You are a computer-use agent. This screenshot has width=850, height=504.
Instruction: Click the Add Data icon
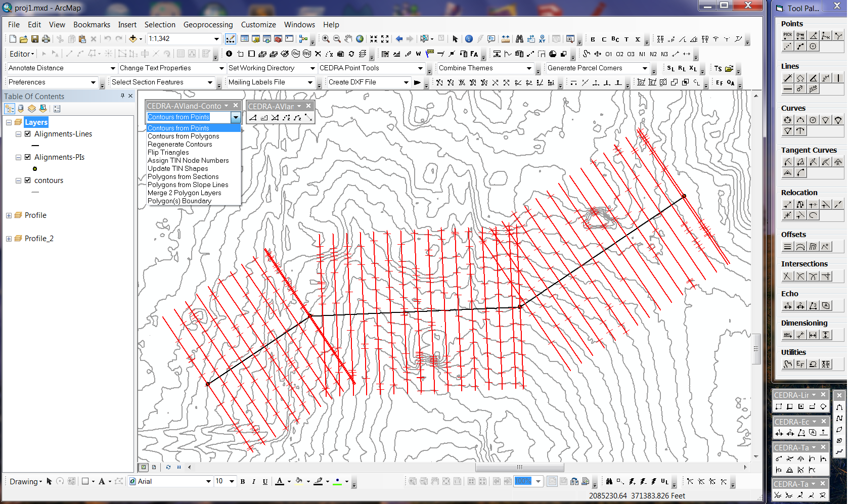click(133, 39)
